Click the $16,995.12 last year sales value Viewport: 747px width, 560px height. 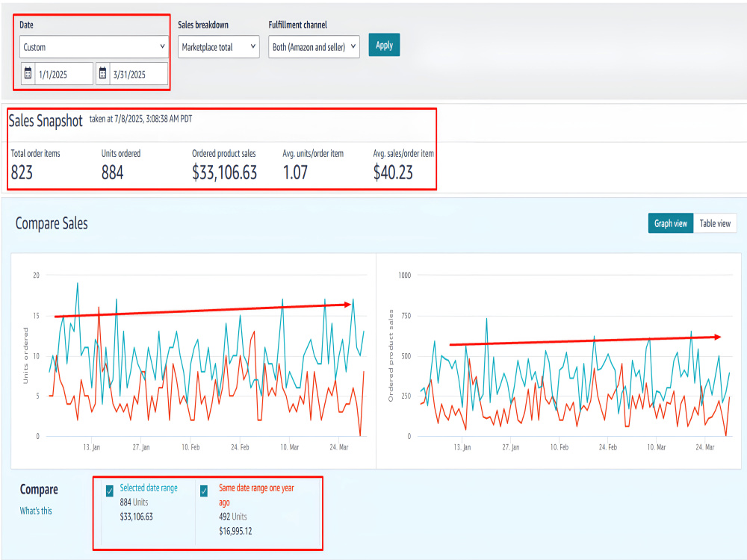click(x=235, y=531)
